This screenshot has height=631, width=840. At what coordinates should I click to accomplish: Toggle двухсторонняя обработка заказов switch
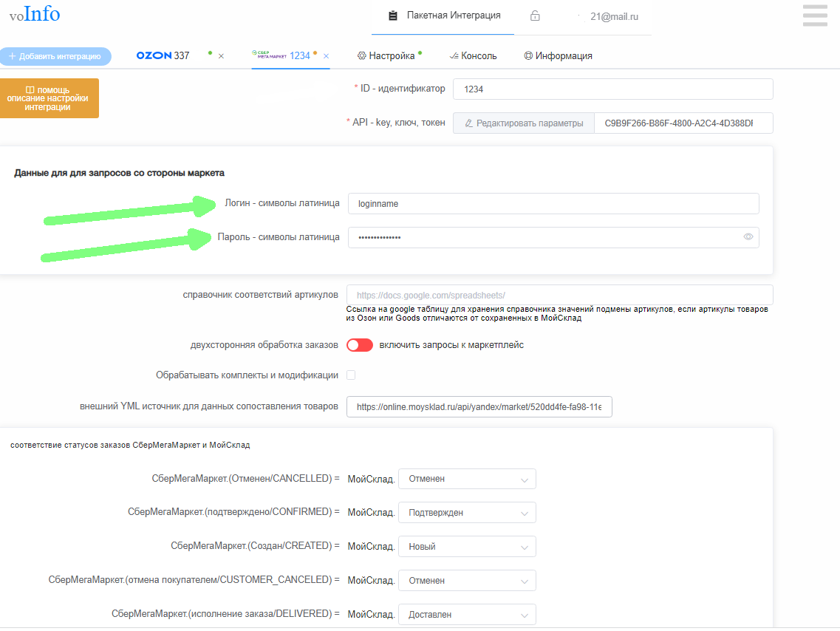click(x=359, y=345)
